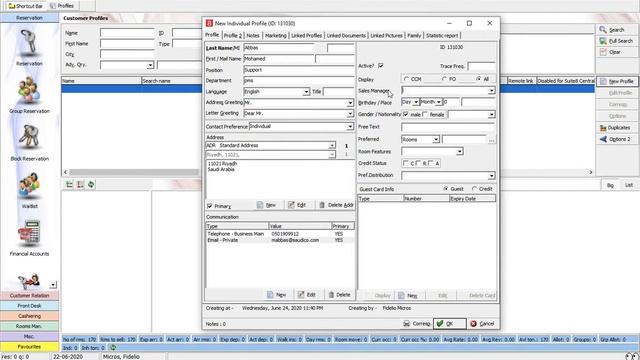Open the Address Greeting dropdown
Image resolution: width=640 pixels, height=360 pixels.
point(350,103)
